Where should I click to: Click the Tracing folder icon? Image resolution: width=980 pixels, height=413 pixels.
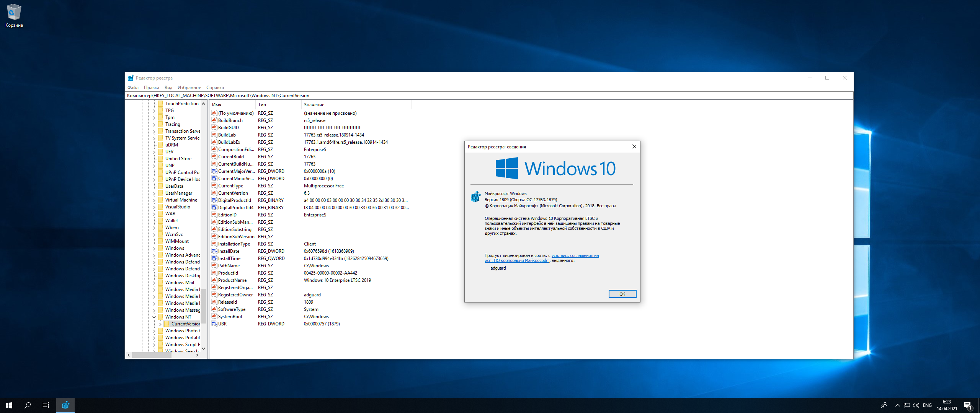pos(161,124)
